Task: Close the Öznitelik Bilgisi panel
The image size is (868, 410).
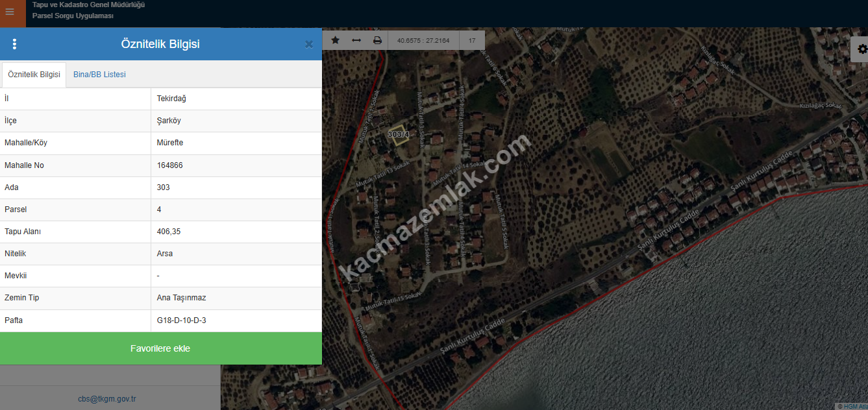Action: click(x=309, y=44)
